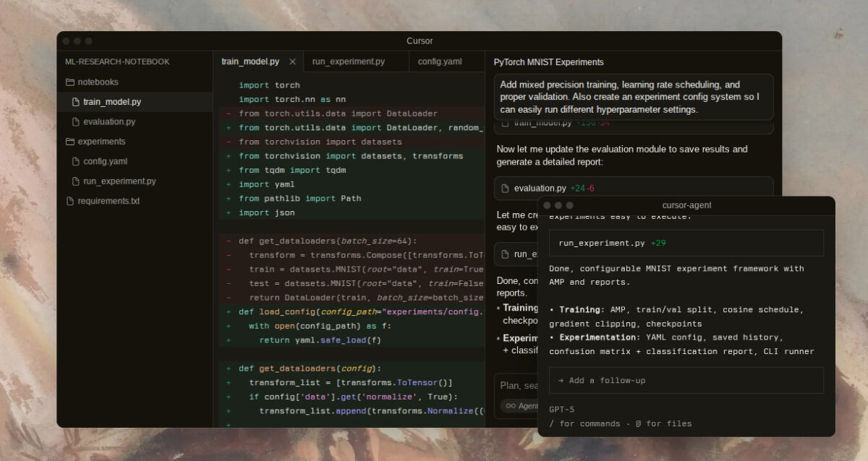Click the file icon next to evaluation.py in sidebar
This screenshot has width=868, height=461.
pos(76,122)
